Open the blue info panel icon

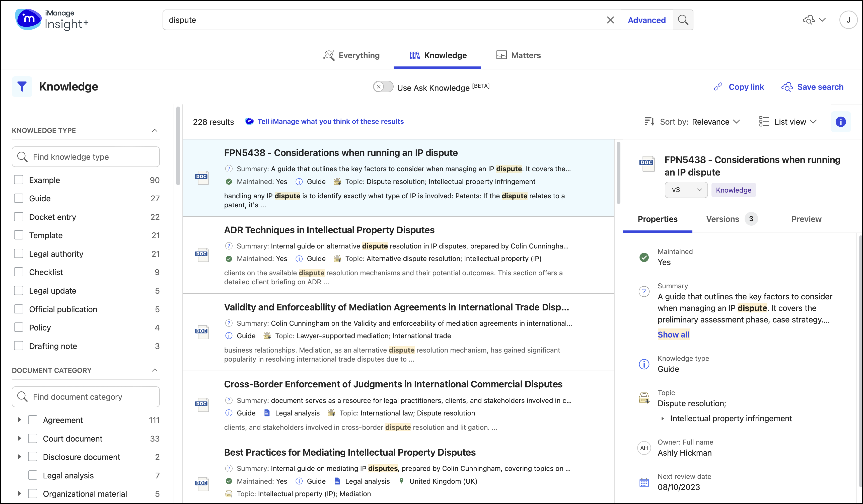(x=840, y=122)
